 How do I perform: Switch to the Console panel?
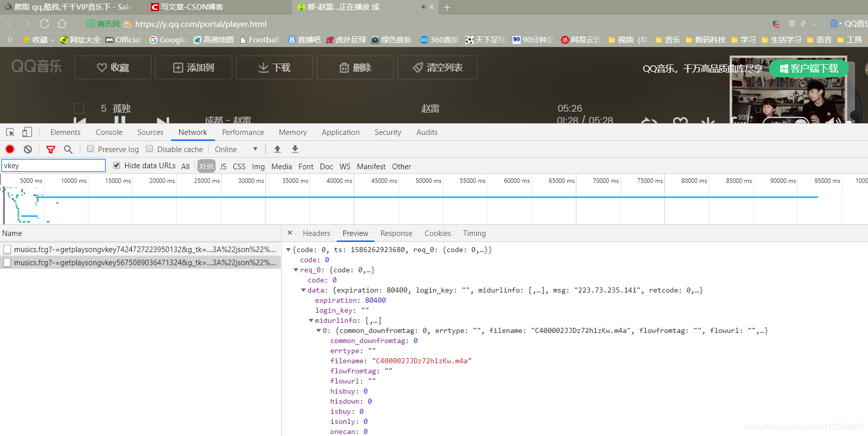tap(109, 132)
